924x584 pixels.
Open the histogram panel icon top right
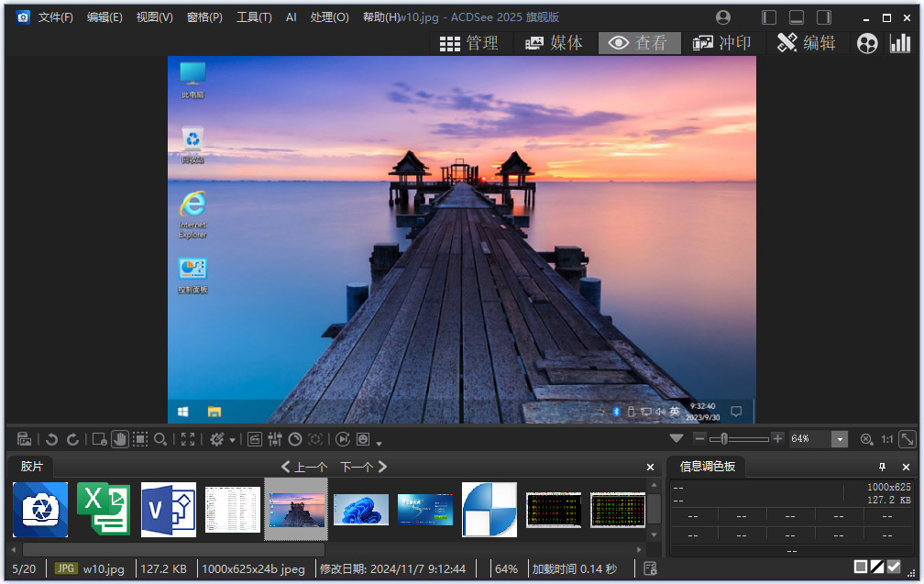(901, 42)
